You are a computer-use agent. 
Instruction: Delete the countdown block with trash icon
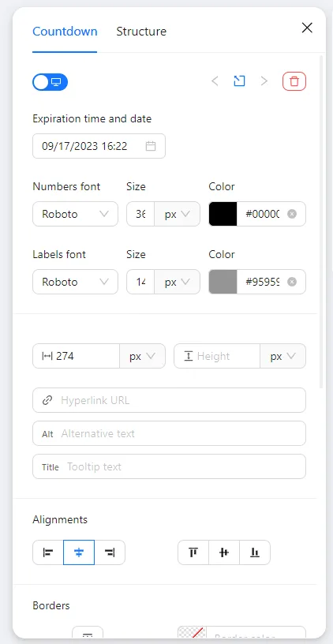pos(294,81)
